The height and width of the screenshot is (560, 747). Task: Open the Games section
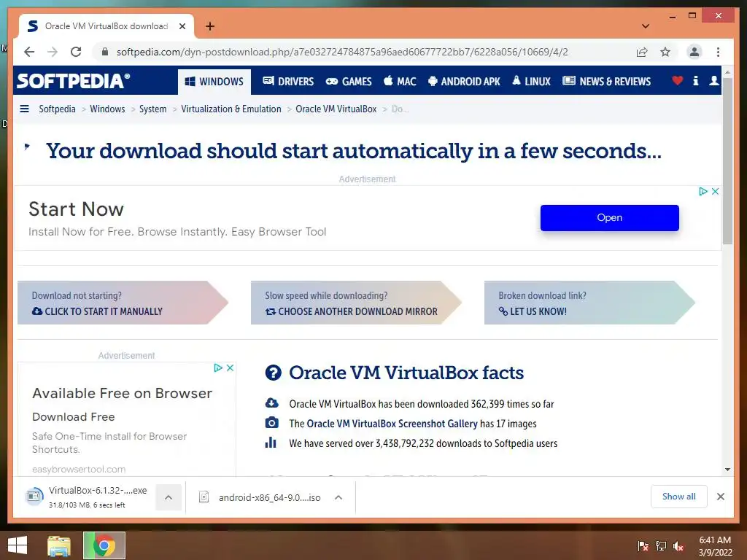coord(348,82)
